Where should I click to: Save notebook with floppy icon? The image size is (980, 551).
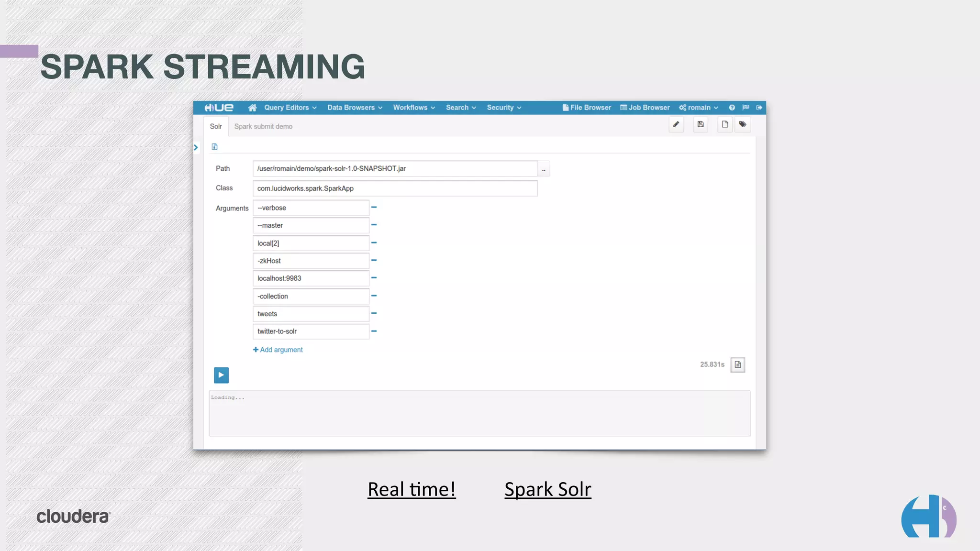coord(701,125)
